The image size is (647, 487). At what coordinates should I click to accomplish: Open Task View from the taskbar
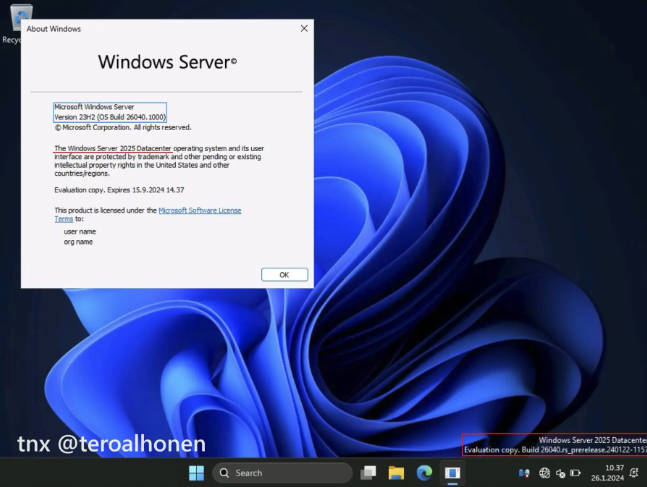368,473
